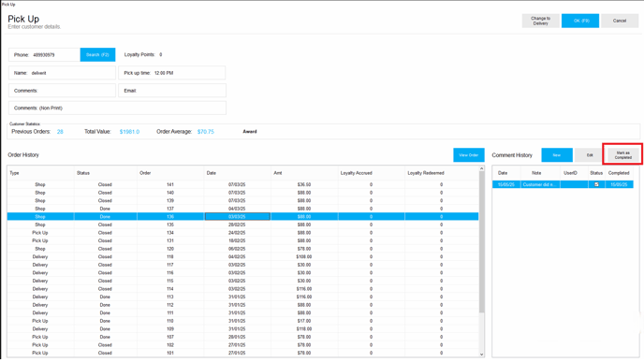Open the selected order with View Order
This screenshot has width=644, height=362.
[469, 155]
